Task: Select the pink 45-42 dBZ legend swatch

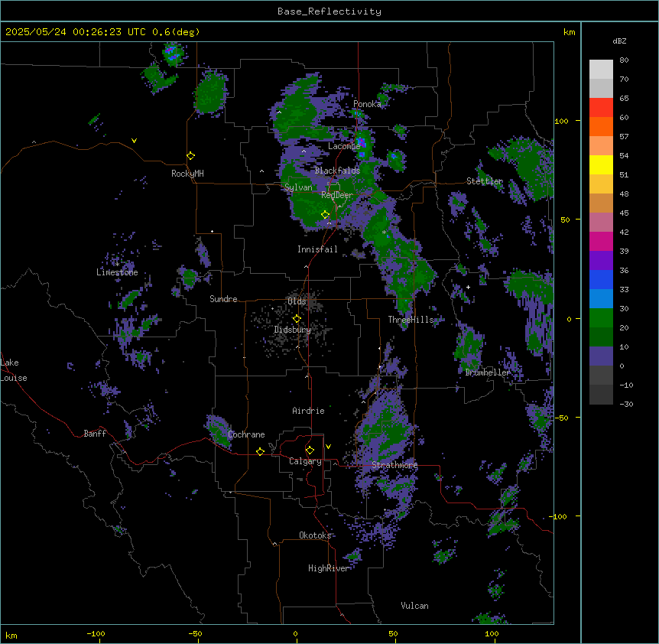Action: click(x=601, y=223)
